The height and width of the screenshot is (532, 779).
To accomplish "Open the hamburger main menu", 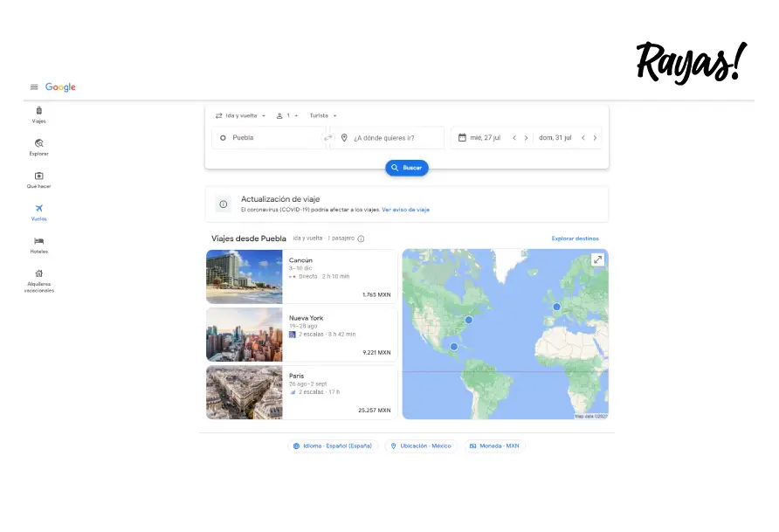I will point(34,87).
